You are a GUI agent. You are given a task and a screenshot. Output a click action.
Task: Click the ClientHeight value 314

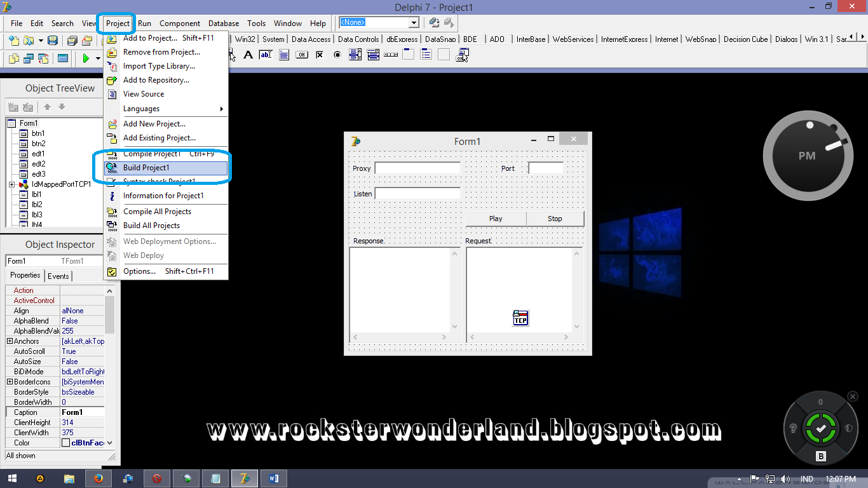83,423
